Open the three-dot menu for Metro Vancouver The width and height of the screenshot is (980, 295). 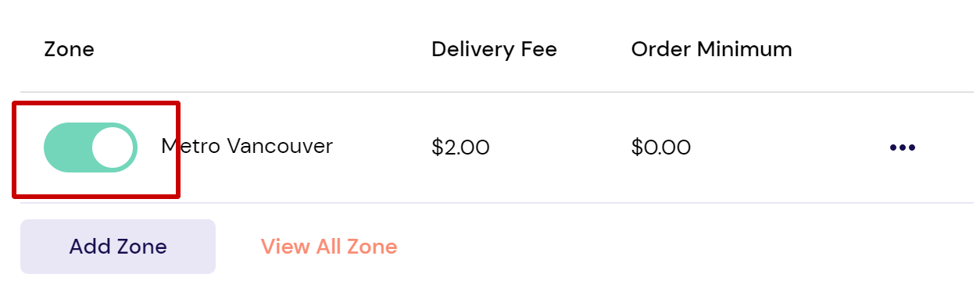[x=902, y=147]
